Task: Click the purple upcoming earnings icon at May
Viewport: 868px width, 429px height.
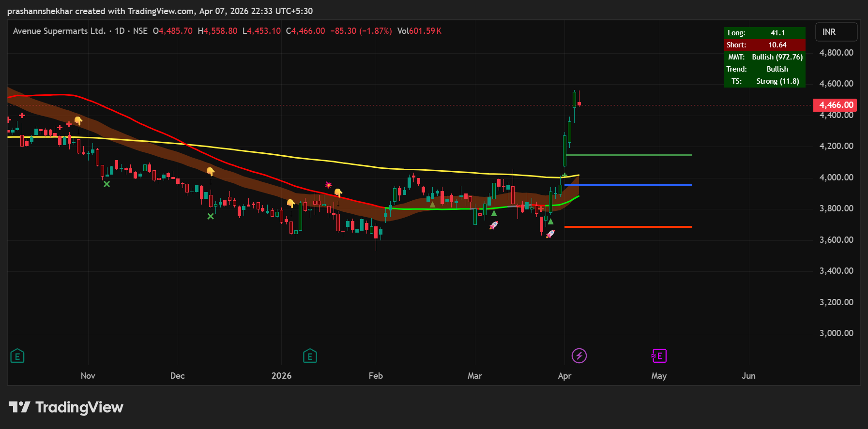Action: (x=659, y=356)
